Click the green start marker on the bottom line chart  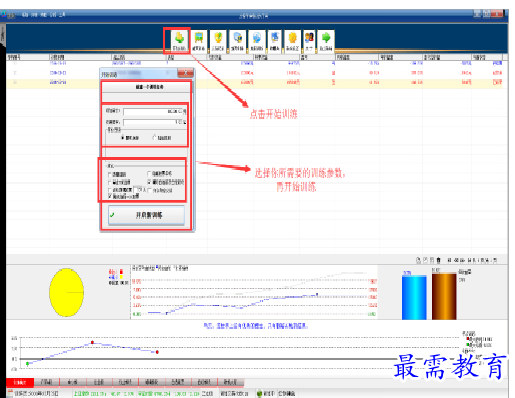tap(27, 363)
